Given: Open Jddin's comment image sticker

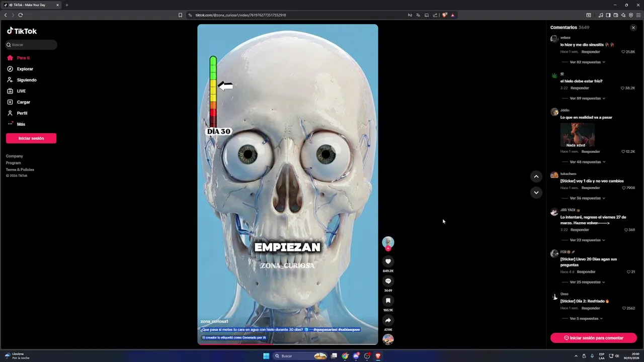Looking at the screenshot, I should click(x=578, y=135).
